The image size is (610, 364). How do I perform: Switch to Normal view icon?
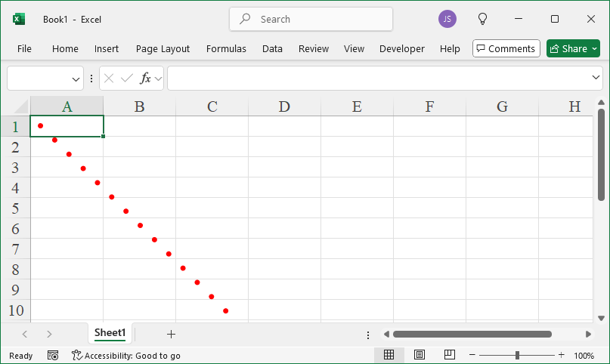point(389,355)
